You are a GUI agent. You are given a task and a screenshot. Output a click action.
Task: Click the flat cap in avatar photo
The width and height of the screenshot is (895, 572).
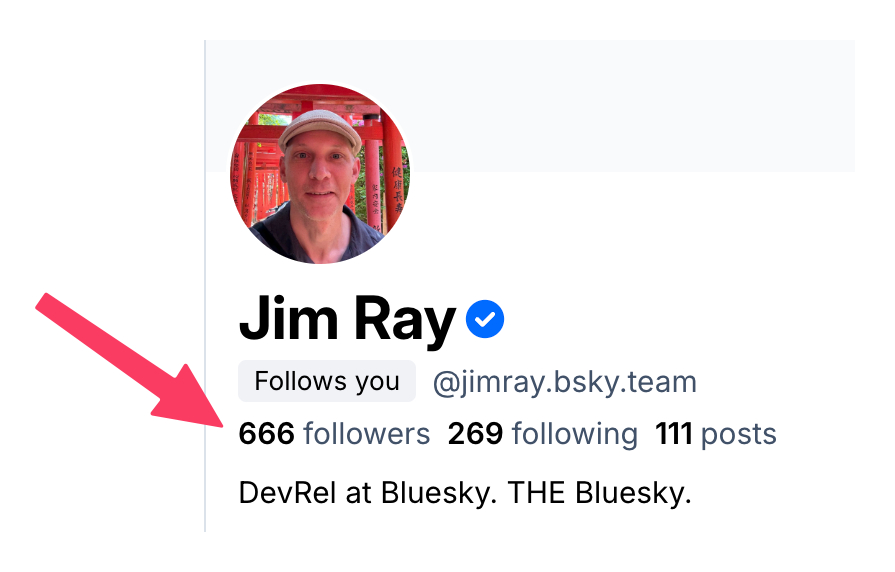[x=319, y=127]
